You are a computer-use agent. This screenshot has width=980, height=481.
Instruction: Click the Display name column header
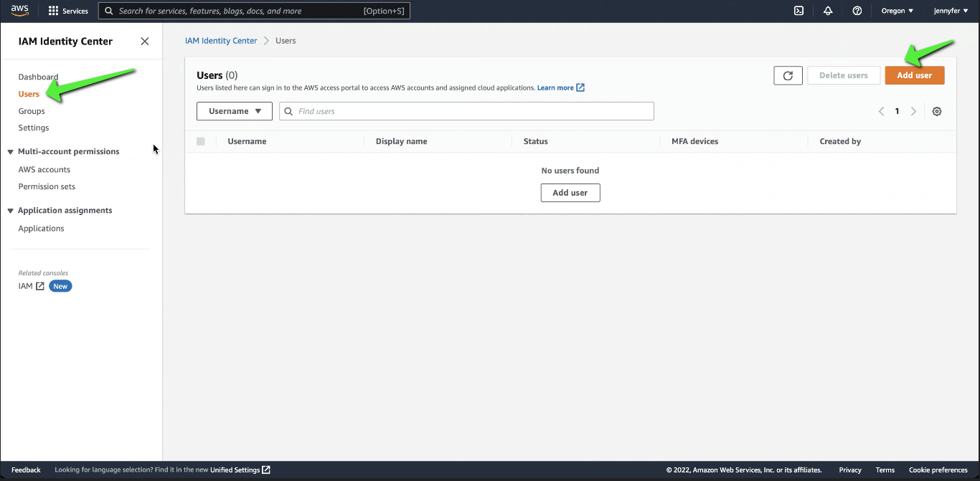coord(401,141)
